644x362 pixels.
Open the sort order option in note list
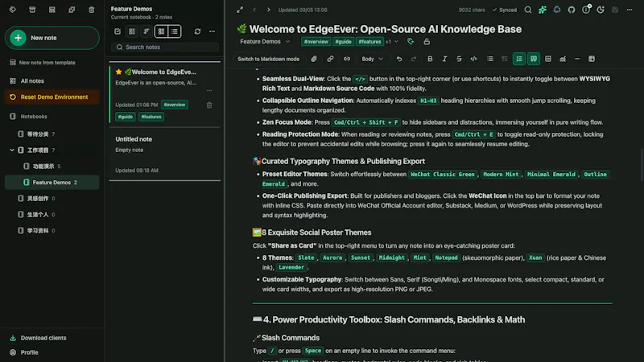(x=147, y=31)
